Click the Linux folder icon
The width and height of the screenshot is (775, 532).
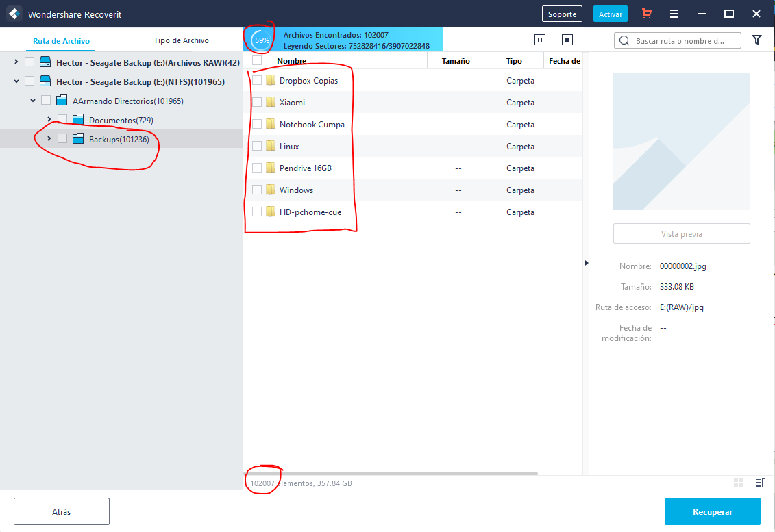pyautogui.click(x=271, y=146)
